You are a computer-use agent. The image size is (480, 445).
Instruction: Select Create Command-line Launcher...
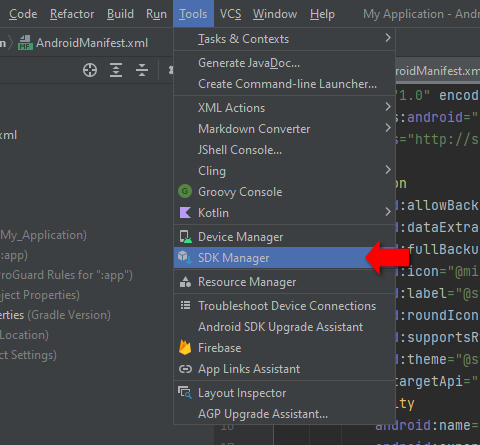pos(284,84)
